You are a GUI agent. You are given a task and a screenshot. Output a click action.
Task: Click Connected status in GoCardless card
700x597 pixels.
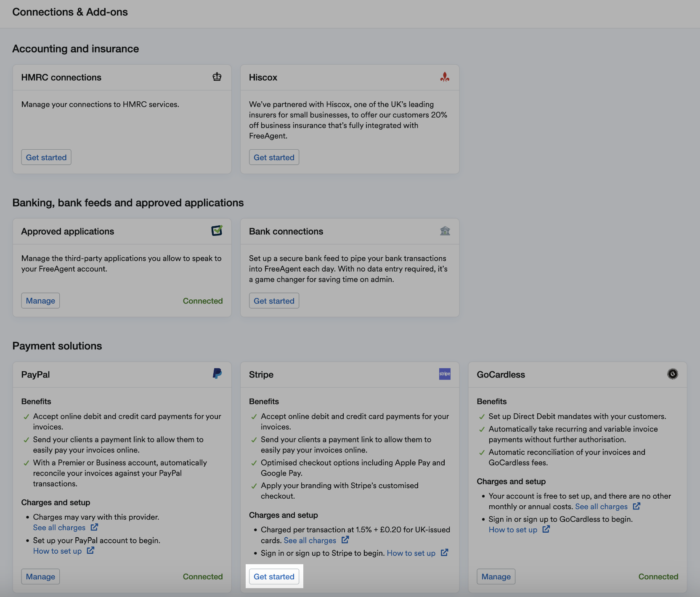click(x=658, y=576)
